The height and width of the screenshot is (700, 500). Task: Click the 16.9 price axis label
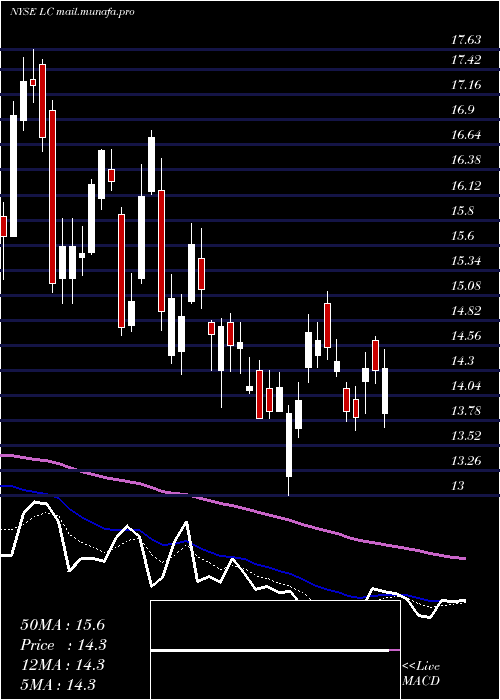(x=462, y=110)
